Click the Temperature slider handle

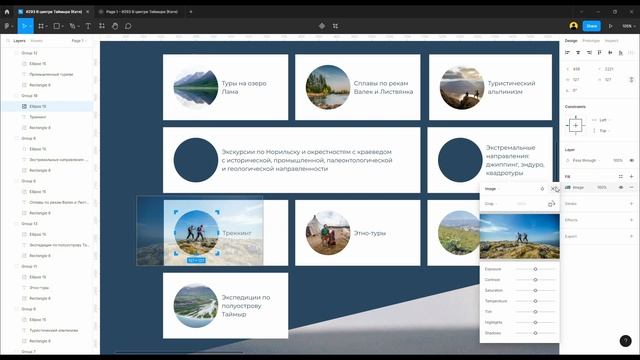535,301
